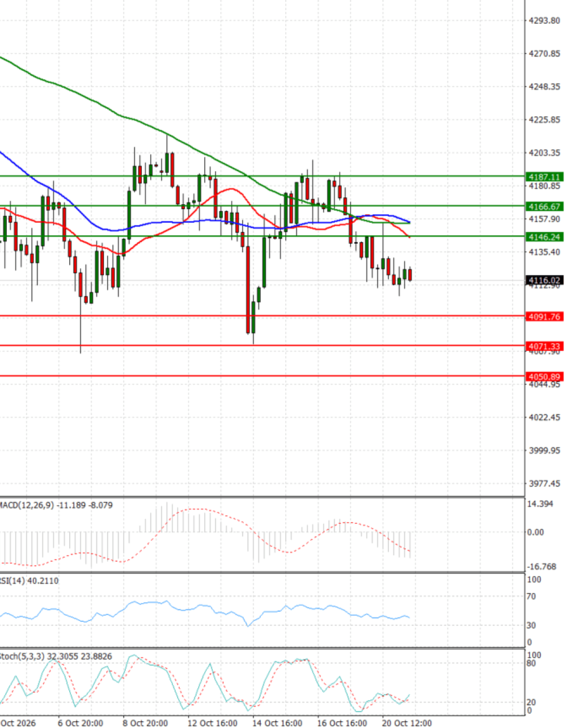This screenshot has height=728, width=567.
Task: Click the 4071.33 support price label
Action: [544, 346]
